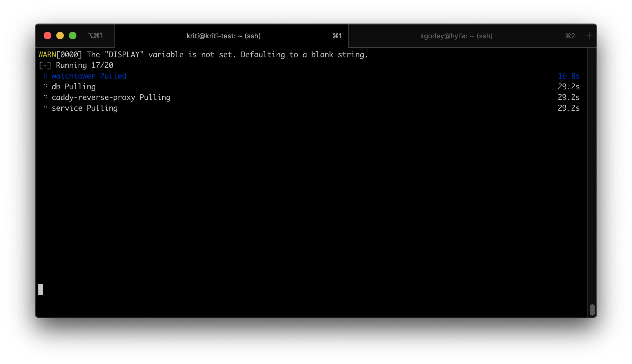
Task: Click the 29.2s time on caddy-reverse-proxy row
Action: [568, 97]
